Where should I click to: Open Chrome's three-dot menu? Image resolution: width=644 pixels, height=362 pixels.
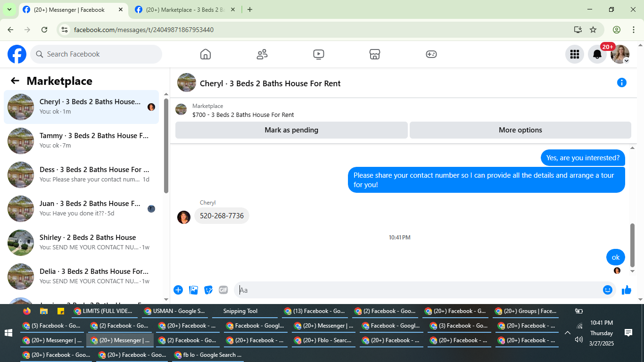pyautogui.click(x=634, y=30)
